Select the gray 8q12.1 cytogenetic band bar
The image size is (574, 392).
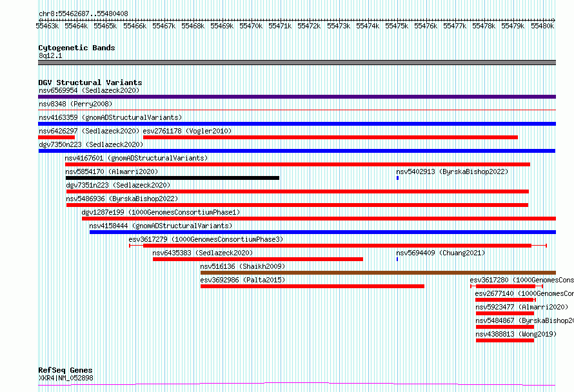[297, 63]
